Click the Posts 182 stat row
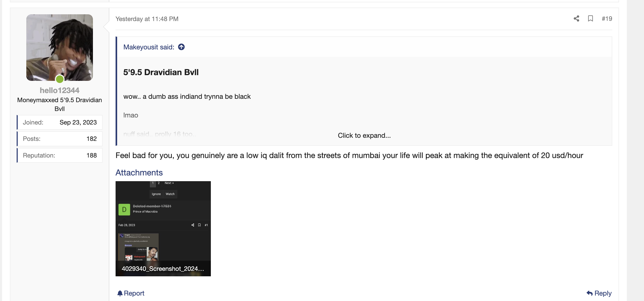The height and width of the screenshot is (301, 644). (60, 139)
